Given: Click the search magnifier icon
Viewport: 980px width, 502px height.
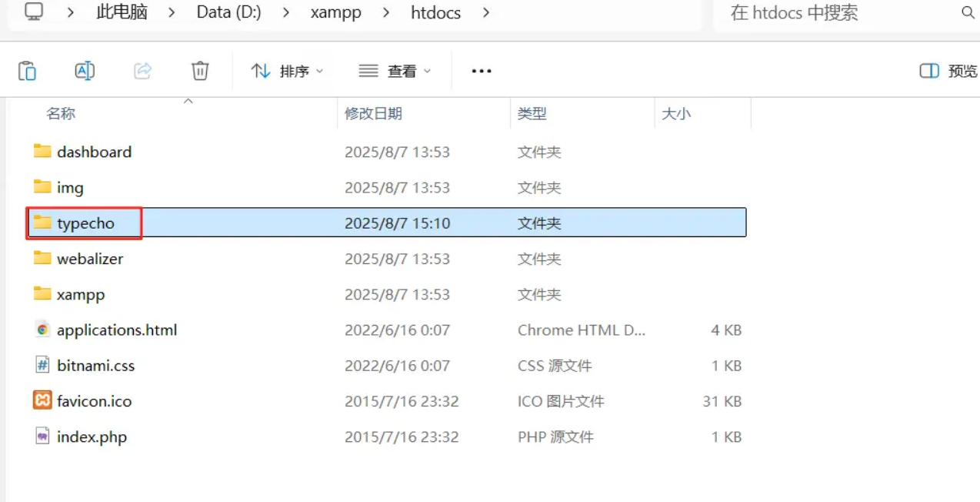Looking at the screenshot, I should click(968, 13).
